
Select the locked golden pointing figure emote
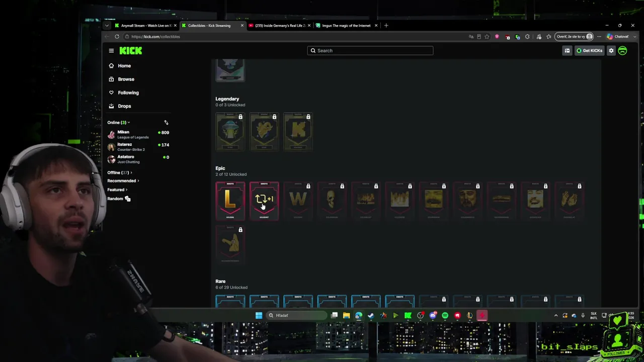tap(230, 245)
